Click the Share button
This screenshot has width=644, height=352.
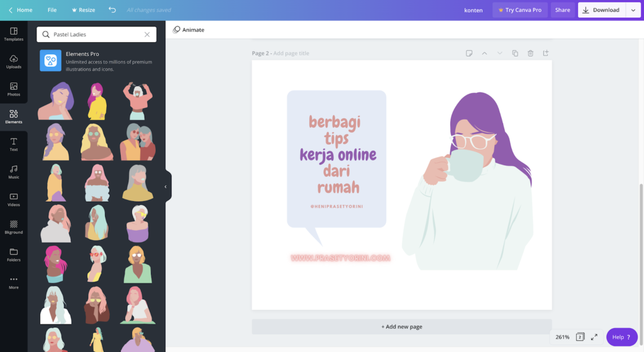click(562, 10)
